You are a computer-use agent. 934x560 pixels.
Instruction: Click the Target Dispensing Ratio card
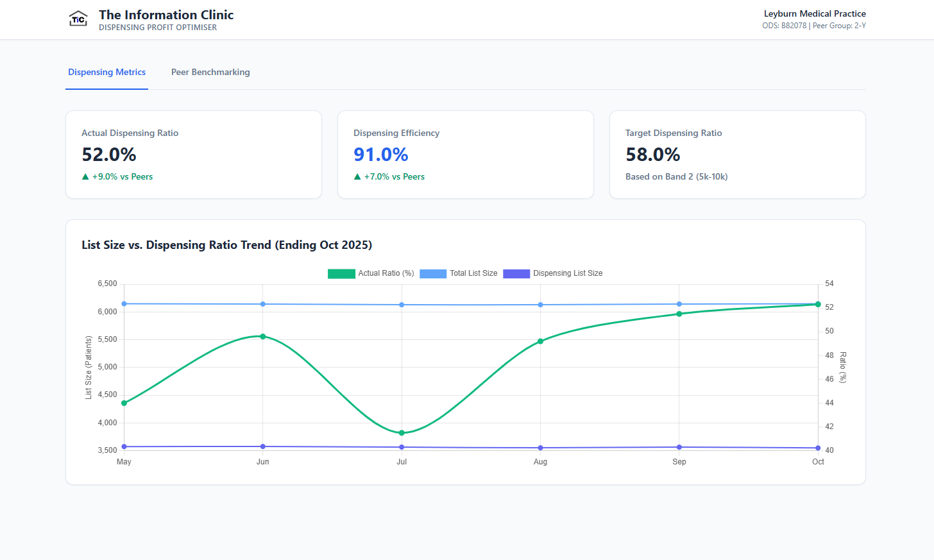(737, 154)
